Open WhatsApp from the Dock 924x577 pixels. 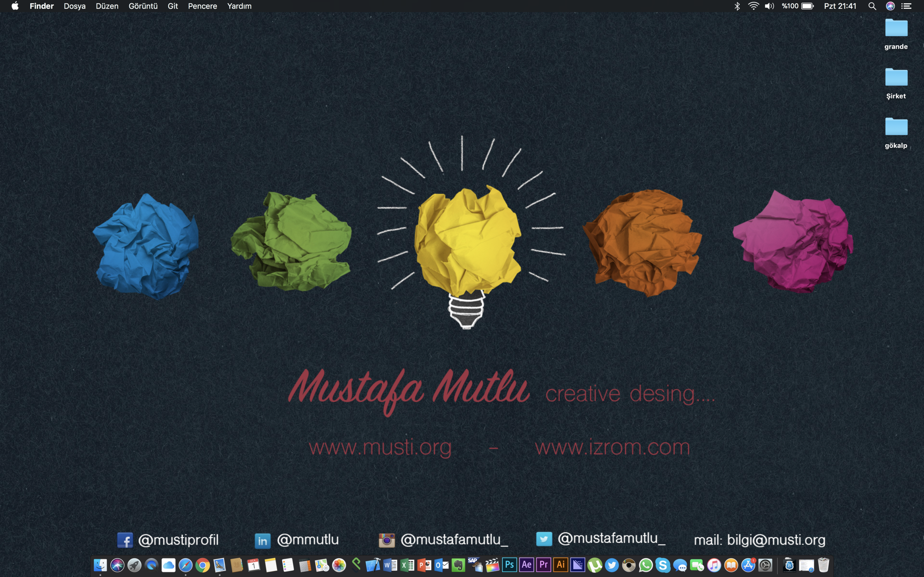[x=646, y=565]
